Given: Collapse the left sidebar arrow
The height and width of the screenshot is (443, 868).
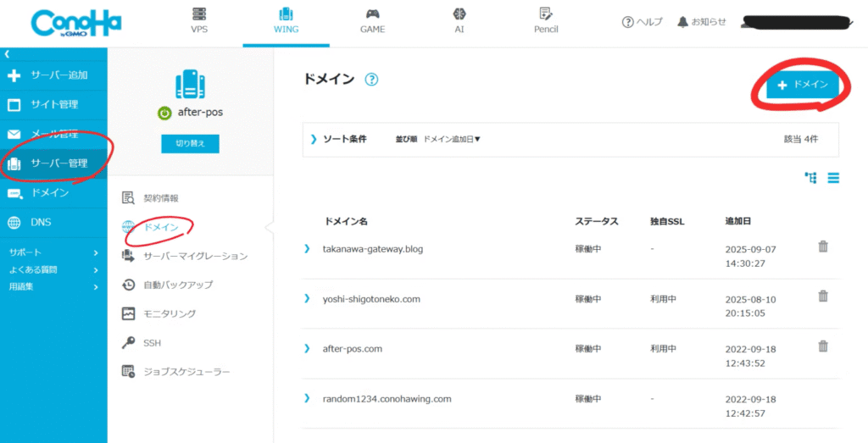Looking at the screenshot, I should coord(7,54).
